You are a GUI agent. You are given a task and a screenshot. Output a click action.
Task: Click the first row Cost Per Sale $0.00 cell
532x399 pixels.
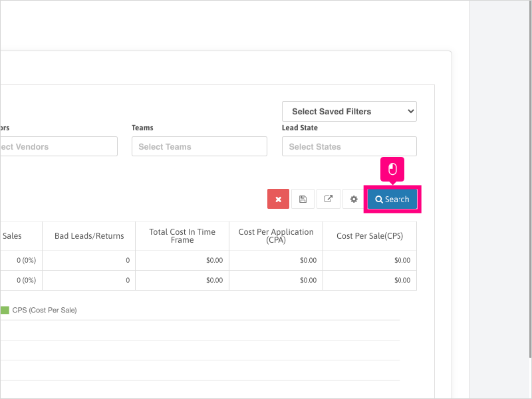(x=370, y=260)
